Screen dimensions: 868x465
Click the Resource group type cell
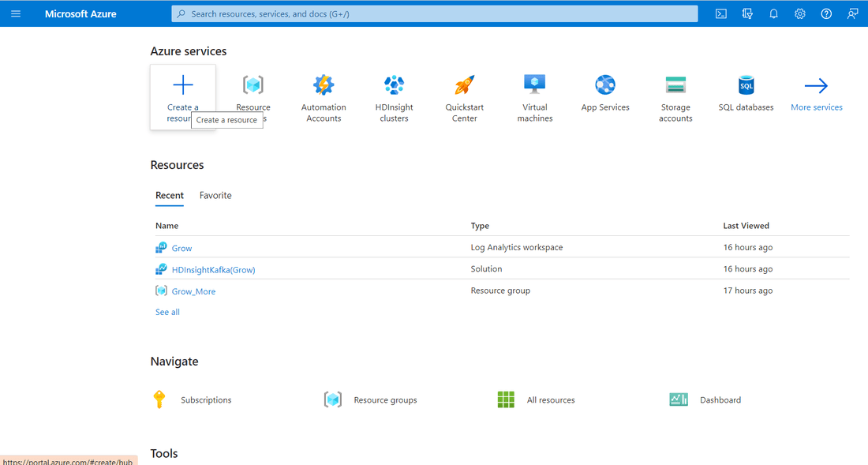(x=500, y=291)
